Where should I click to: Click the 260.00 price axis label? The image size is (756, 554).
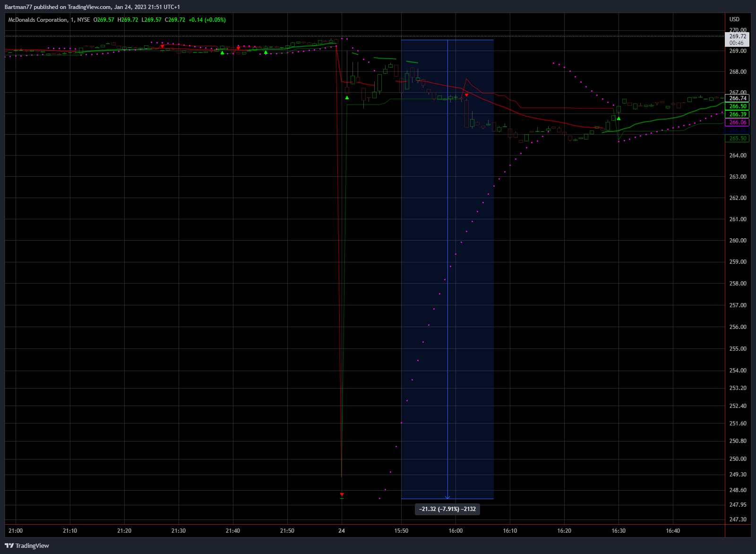pos(738,241)
